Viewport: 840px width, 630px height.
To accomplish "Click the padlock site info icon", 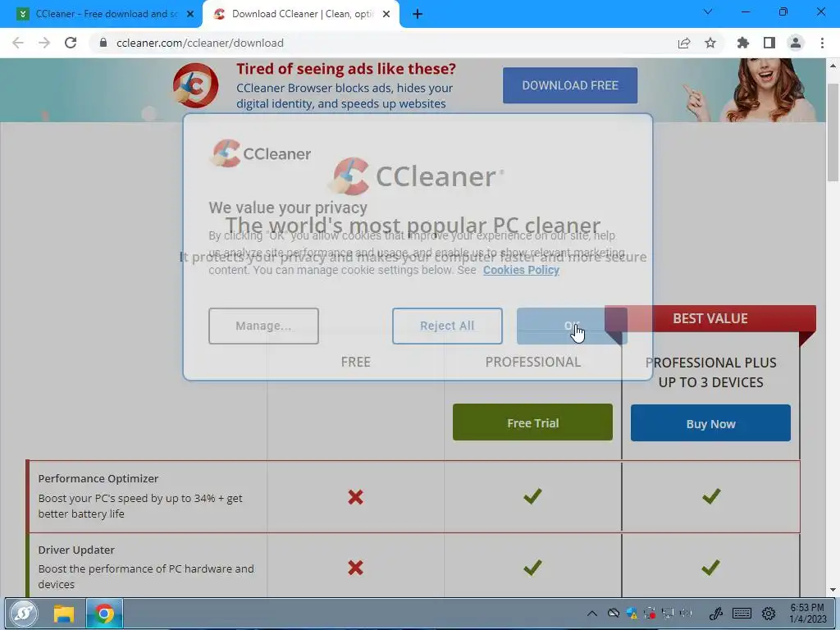I will pos(103,43).
